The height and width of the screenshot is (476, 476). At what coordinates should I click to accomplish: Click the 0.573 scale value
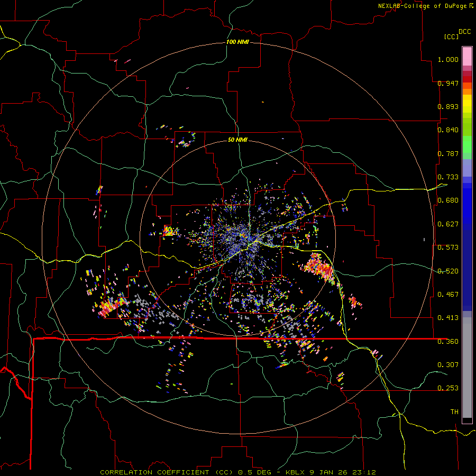448,248
